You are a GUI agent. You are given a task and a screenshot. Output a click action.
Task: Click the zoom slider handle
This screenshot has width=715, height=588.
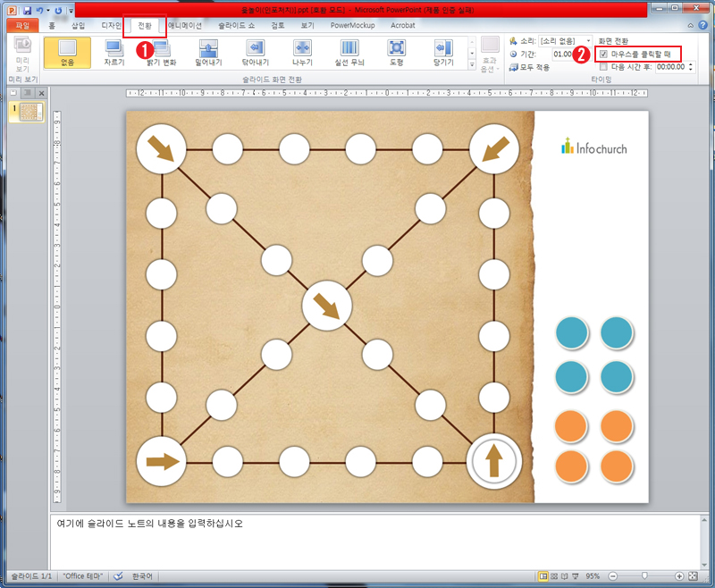pos(643,576)
